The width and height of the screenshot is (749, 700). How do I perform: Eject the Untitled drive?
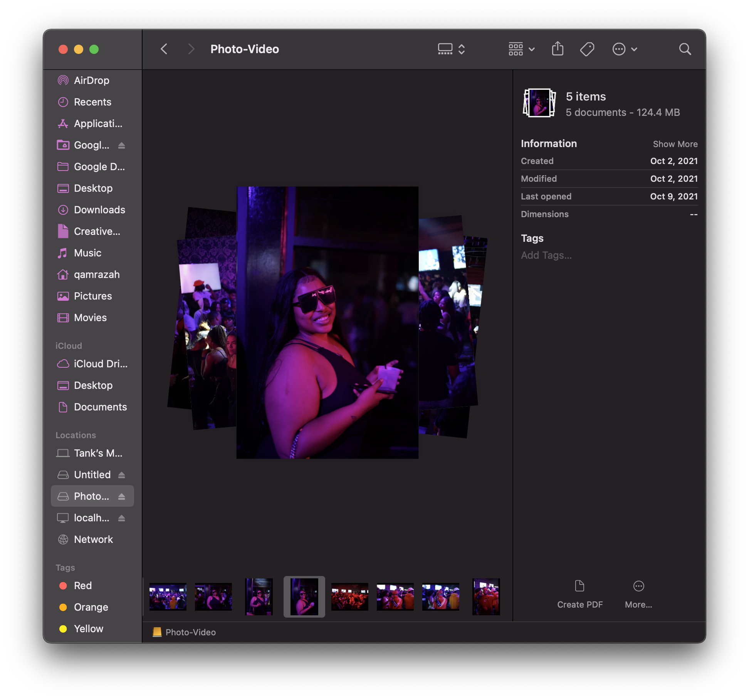coord(122,475)
